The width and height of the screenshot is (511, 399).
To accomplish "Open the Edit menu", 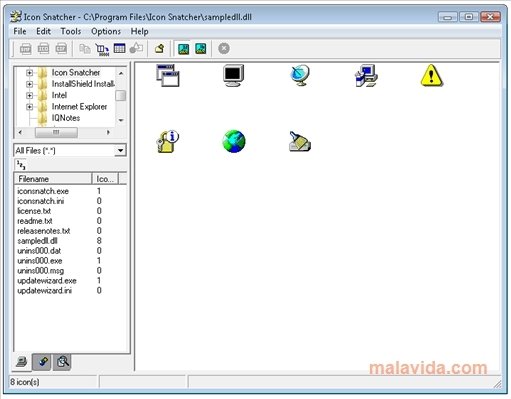I will point(43,31).
